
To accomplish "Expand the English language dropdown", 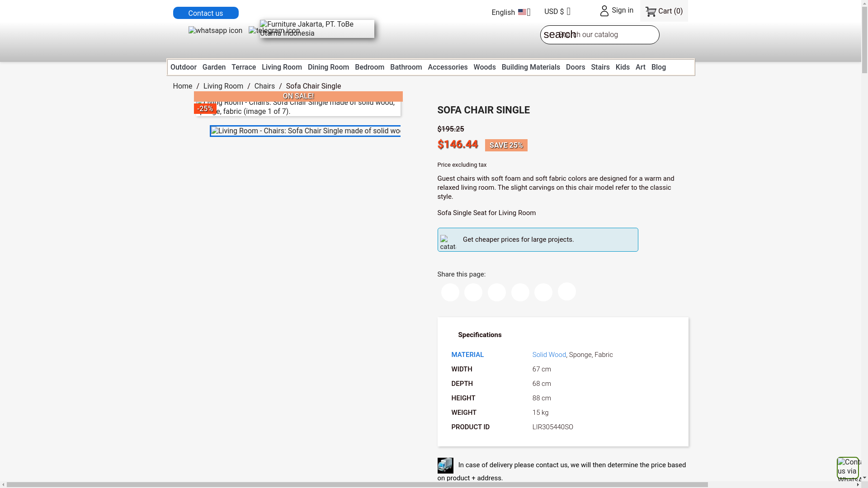I will click(x=511, y=12).
